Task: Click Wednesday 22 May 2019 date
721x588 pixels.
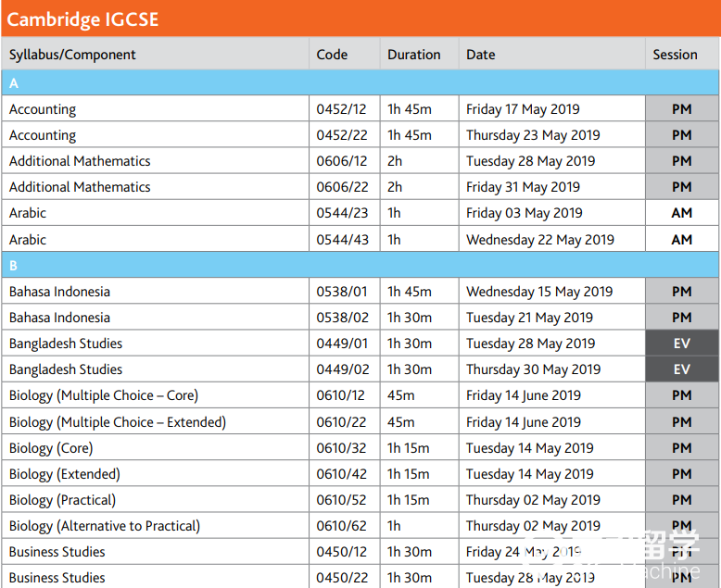Action: pyautogui.click(x=540, y=240)
